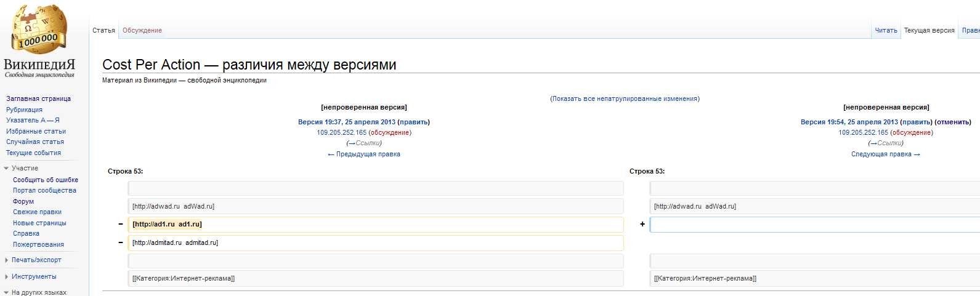This screenshot has width=980, height=296.
Task: Go to ← Предыдущая правка
Action: (x=364, y=154)
